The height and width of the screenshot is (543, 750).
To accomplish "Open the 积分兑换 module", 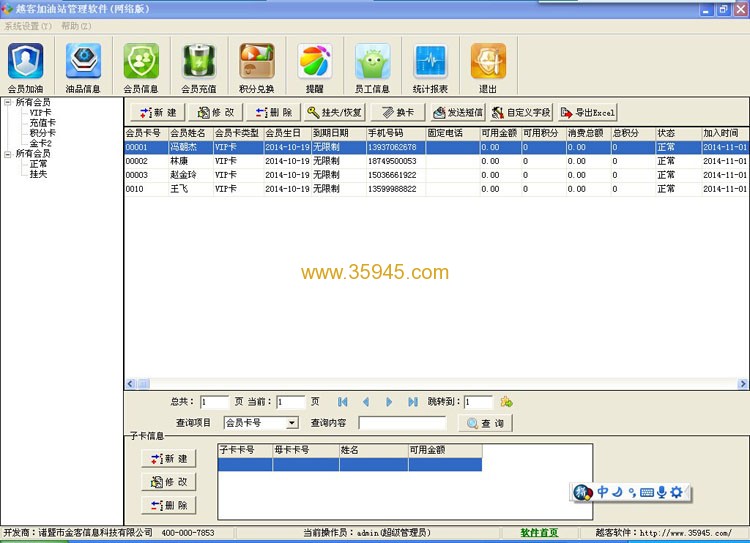I will click(257, 67).
